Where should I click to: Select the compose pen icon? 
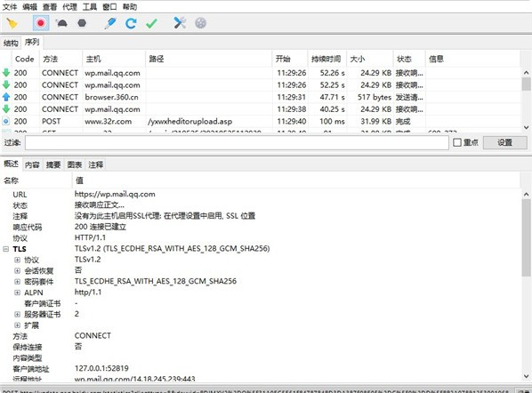point(110,23)
